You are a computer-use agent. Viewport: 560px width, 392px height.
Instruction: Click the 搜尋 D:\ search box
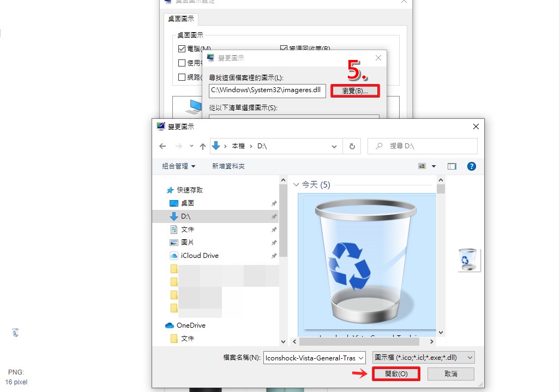[x=423, y=146]
